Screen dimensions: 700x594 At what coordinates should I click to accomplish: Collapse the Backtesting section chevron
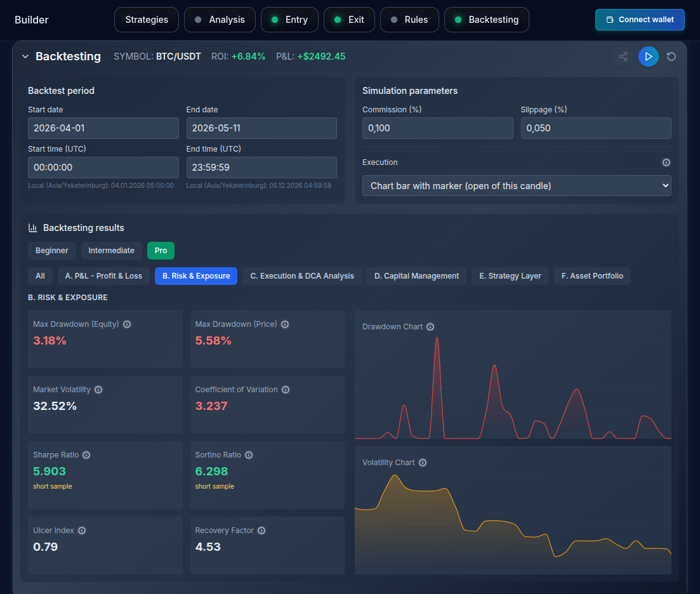25,56
